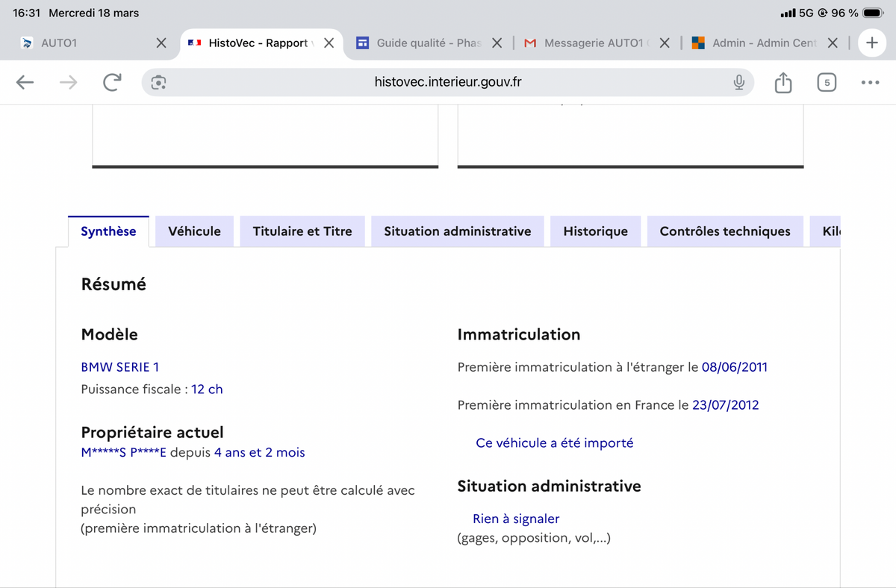The width and height of the screenshot is (896, 588).
Task: Tap the histovec.interieur.gouv.fr address field
Action: coord(448,82)
